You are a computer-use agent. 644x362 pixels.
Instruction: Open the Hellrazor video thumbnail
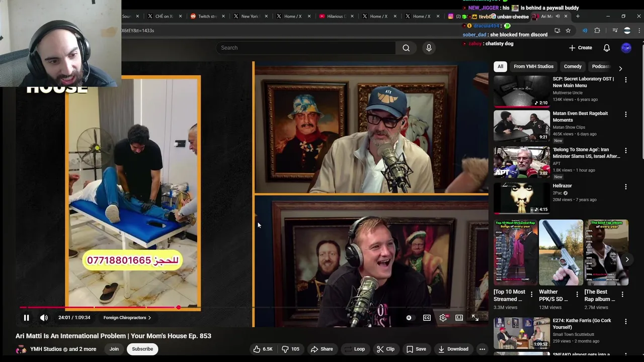point(522,199)
